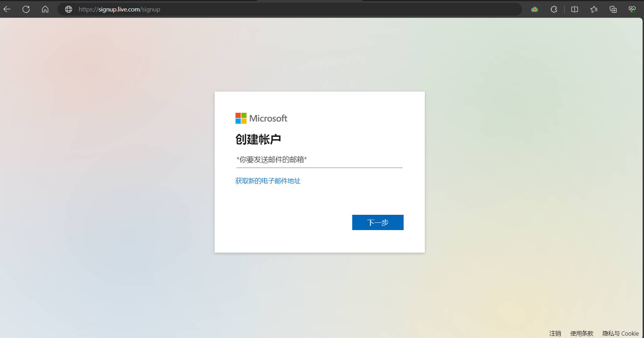Open the Extensions puzzle-piece menu

click(554, 9)
